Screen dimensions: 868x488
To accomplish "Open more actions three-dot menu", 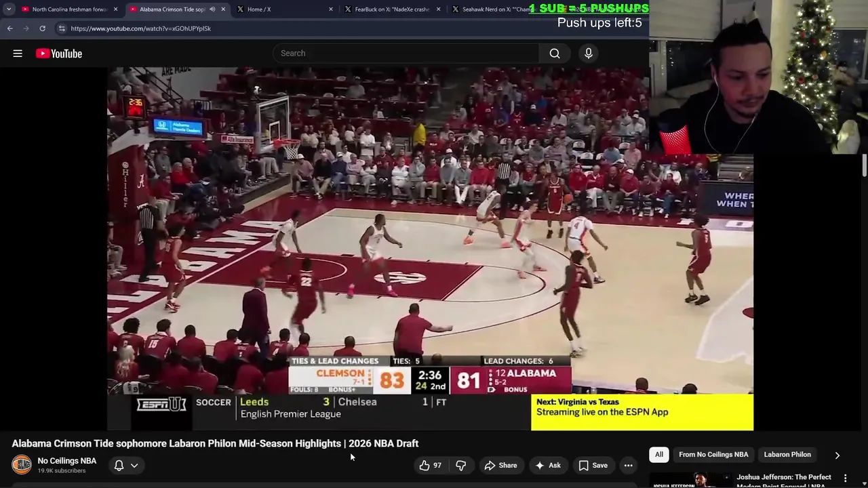I will coord(629,465).
